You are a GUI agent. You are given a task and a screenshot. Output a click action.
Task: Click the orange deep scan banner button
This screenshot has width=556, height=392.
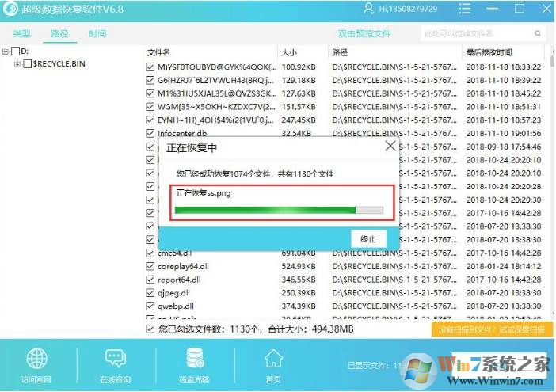click(492, 329)
